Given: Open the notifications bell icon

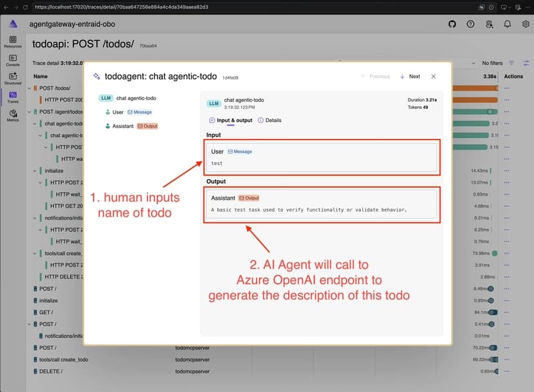Looking at the screenshot, I should click(x=507, y=24).
